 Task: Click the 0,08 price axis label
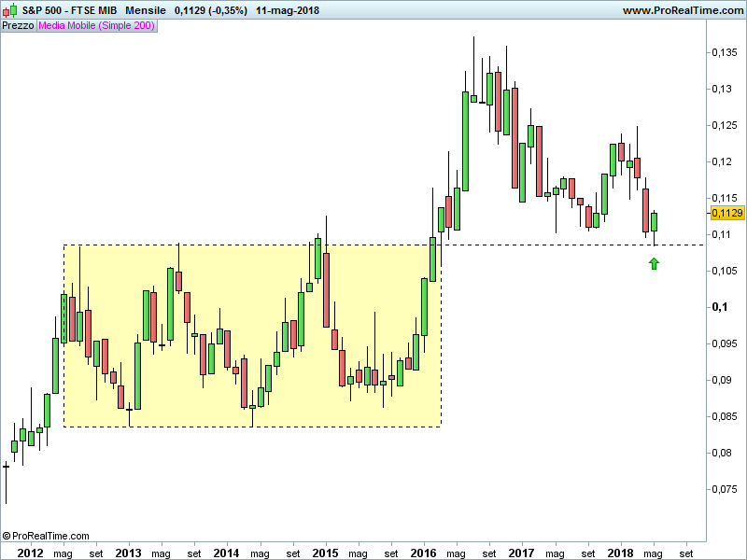(x=721, y=453)
